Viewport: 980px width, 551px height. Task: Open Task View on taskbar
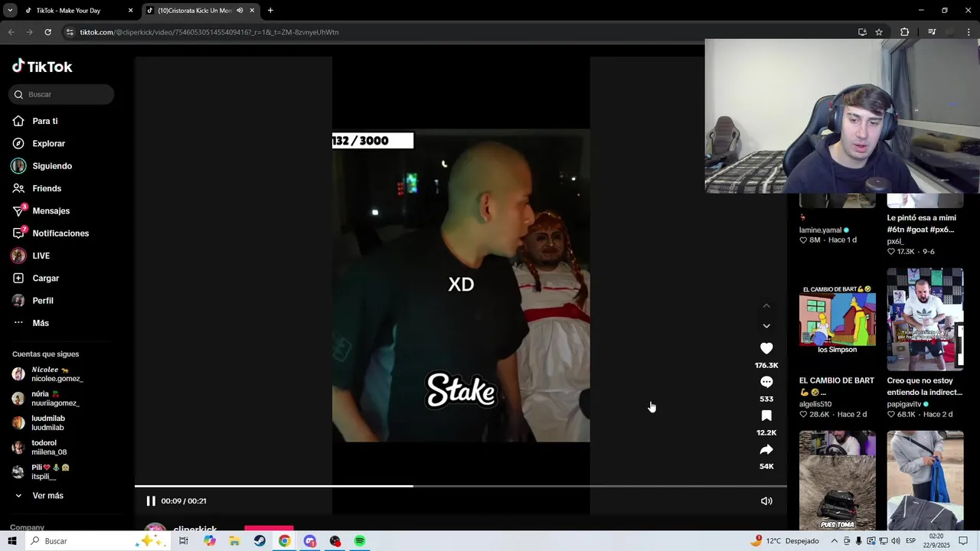[184, 541]
